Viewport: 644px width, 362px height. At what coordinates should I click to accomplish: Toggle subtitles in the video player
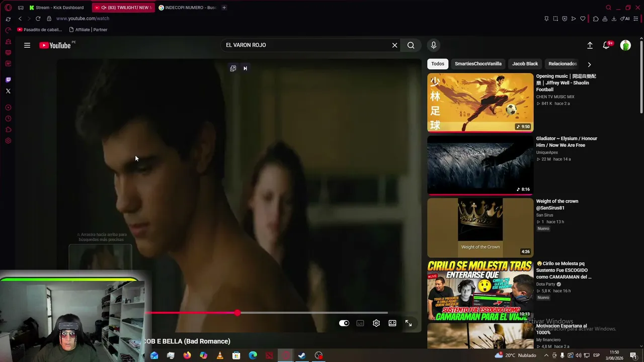360,323
